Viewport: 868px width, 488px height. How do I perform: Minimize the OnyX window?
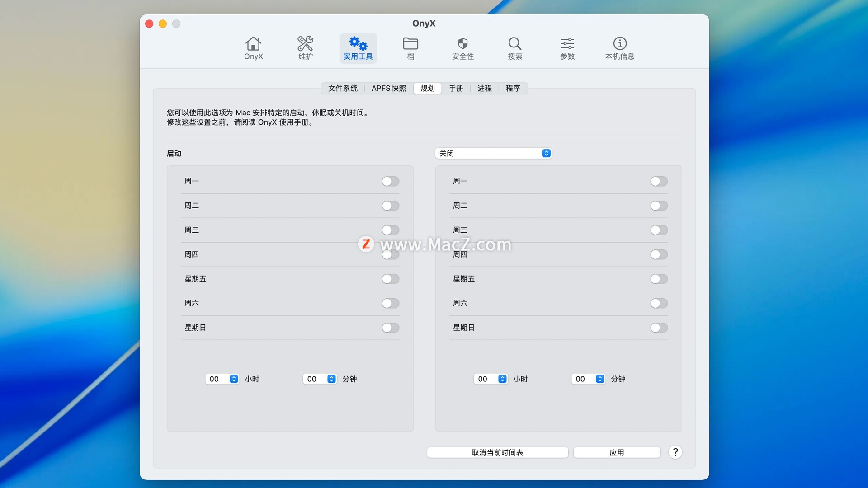163,23
